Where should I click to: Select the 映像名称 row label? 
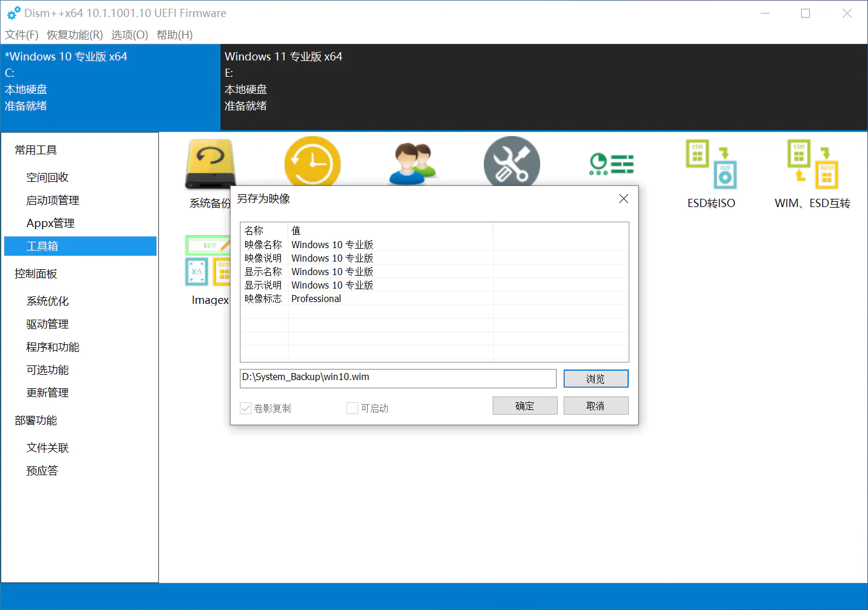263,245
